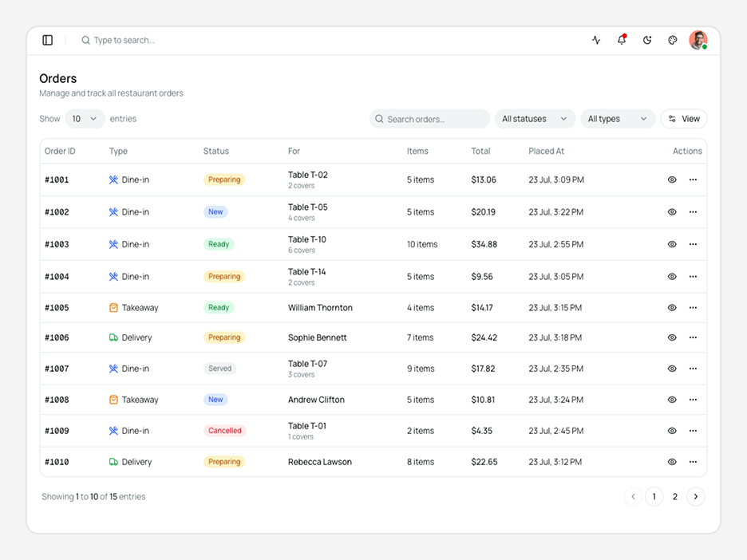Click Dine-in icon for order #1007
This screenshot has height=560, width=747.
click(x=113, y=369)
